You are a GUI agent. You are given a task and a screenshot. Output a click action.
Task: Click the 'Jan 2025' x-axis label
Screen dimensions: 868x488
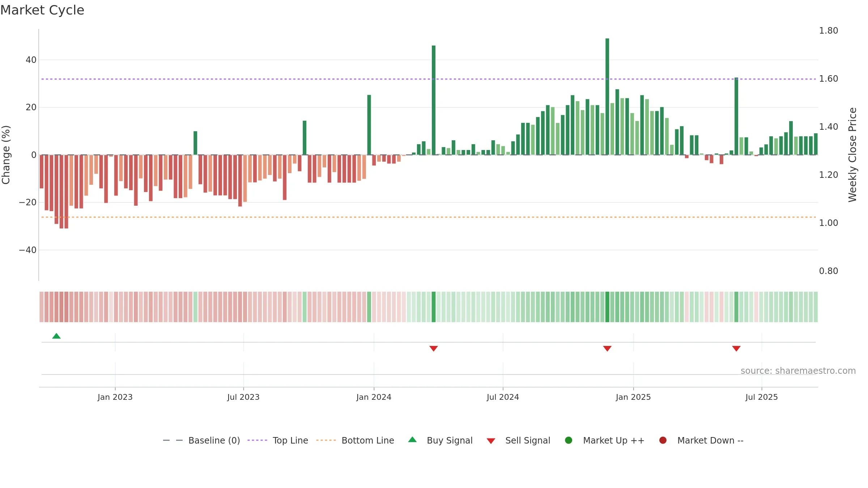coord(633,397)
